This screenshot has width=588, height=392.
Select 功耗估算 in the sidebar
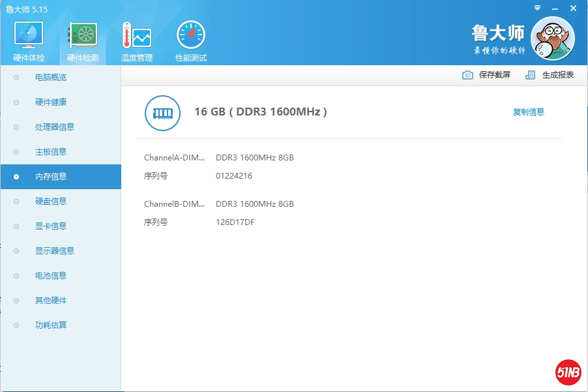[51, 325]
